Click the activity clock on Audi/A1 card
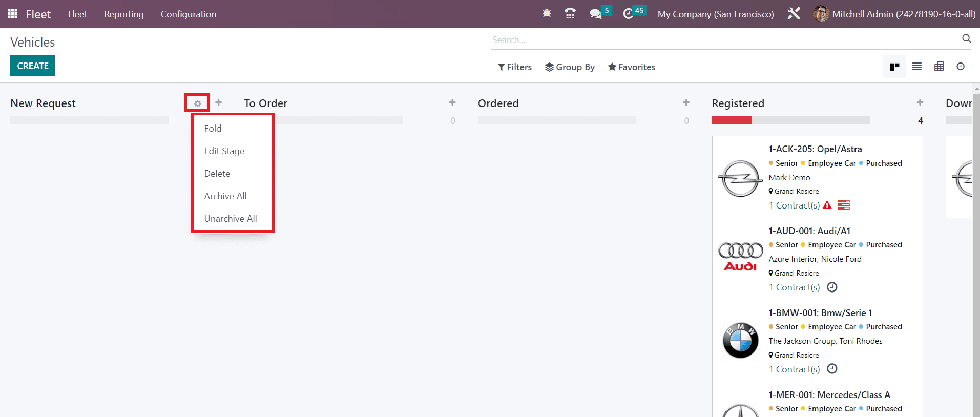 click(x=832, y=287)
